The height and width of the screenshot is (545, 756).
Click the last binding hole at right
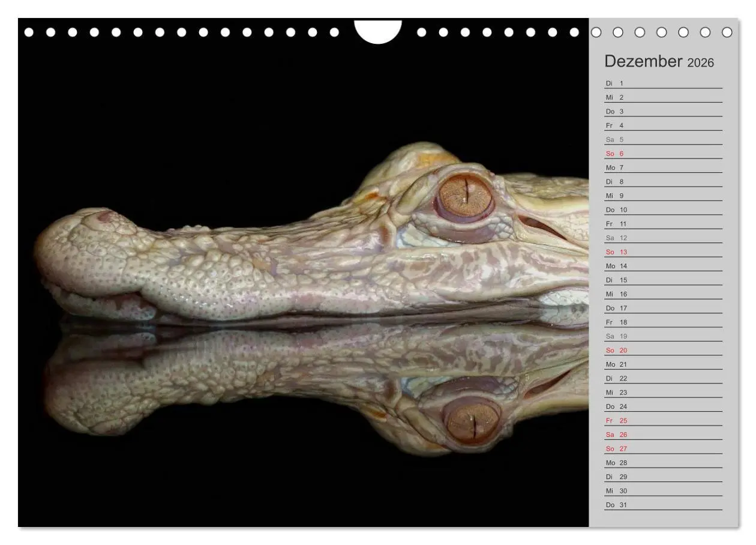click(727, 32)
